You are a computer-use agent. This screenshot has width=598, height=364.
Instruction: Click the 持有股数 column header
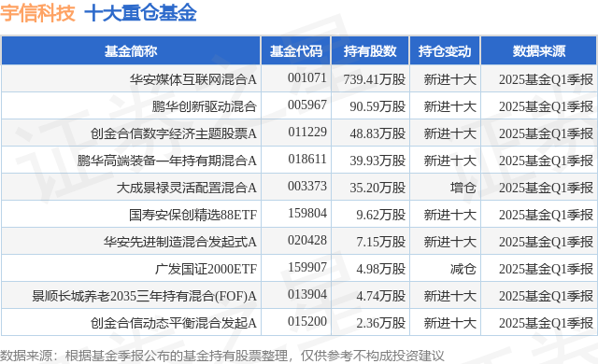point(370,51)
